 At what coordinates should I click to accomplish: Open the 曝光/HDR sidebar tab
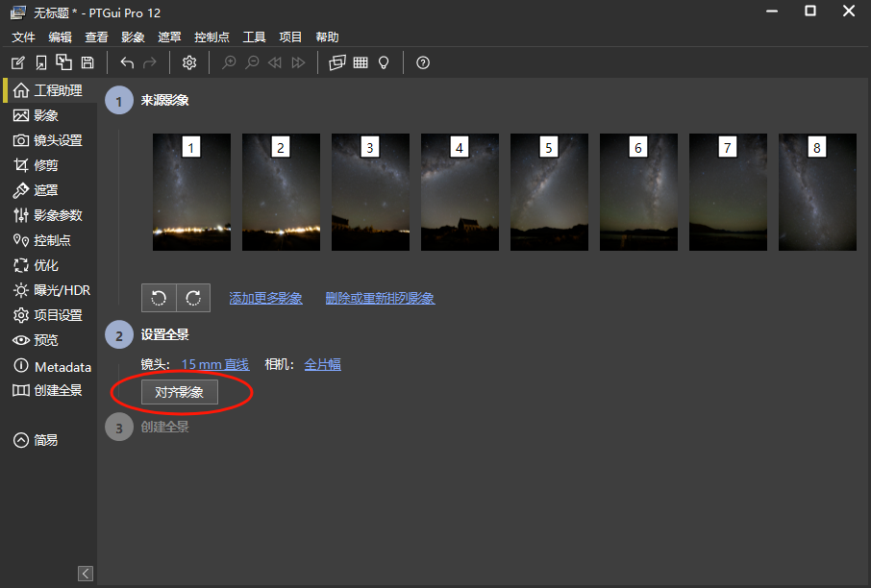point(49,290)
